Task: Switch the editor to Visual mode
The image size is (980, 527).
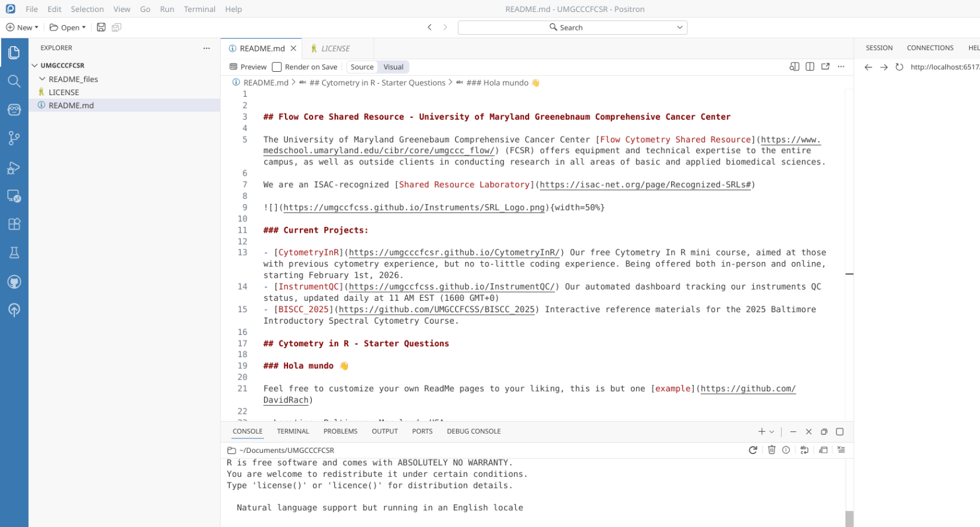Action: [393, 67]
